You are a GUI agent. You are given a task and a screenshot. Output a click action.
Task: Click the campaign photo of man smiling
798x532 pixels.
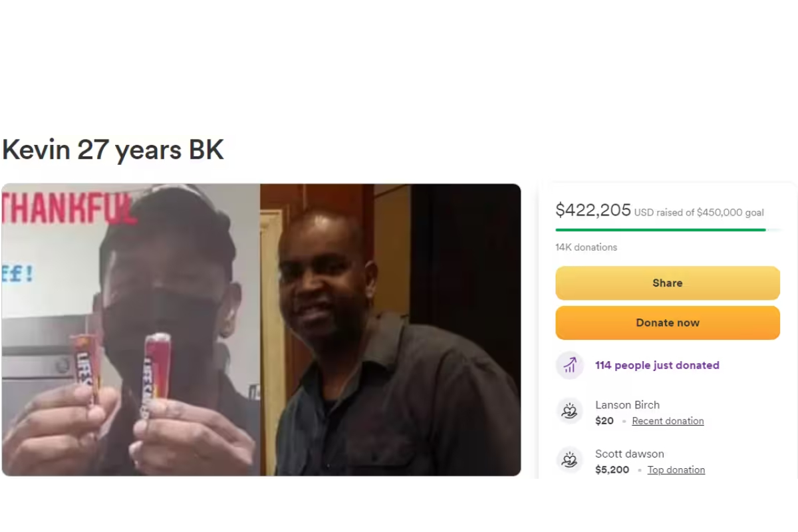tap(390, 330)
